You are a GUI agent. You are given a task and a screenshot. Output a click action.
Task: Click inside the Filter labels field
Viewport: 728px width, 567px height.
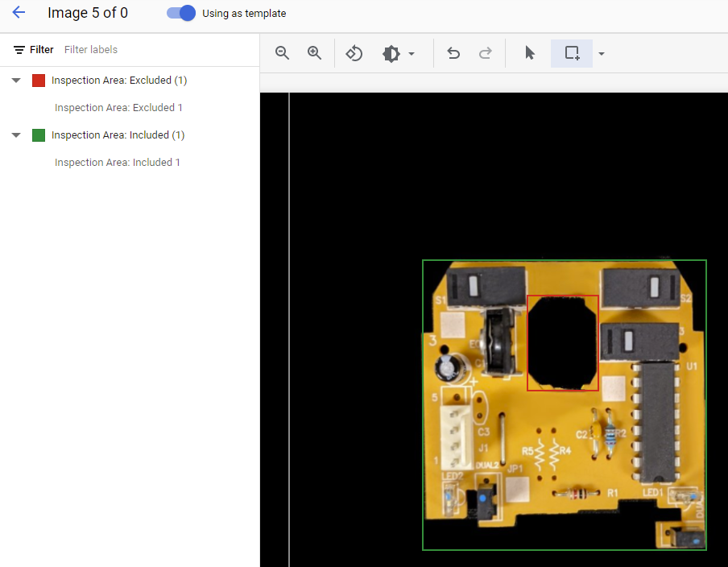(91, 49)
